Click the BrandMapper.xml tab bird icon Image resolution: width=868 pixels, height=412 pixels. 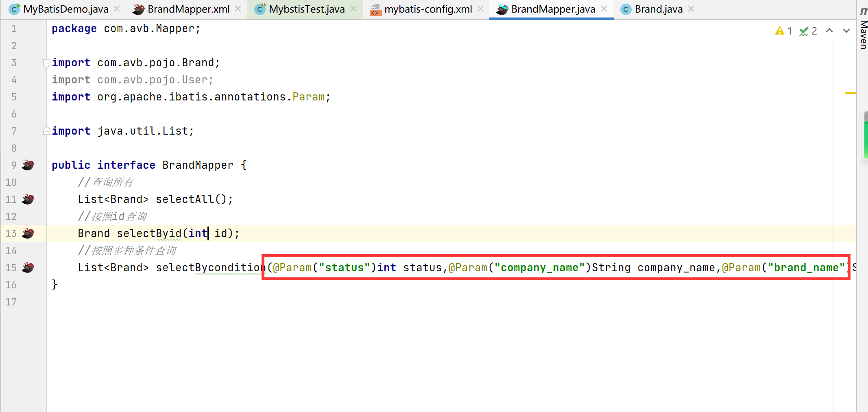click(x=138, y=9)
